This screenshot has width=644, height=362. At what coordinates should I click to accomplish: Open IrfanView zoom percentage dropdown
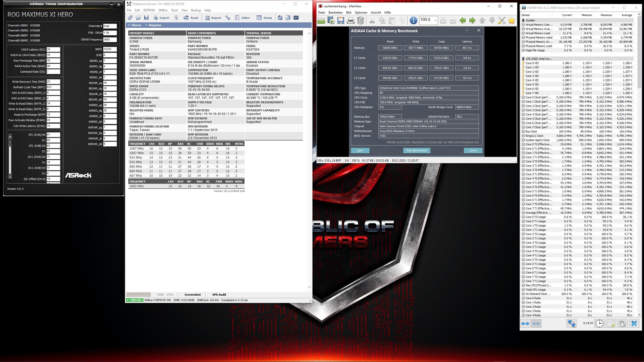coord(435,20)
